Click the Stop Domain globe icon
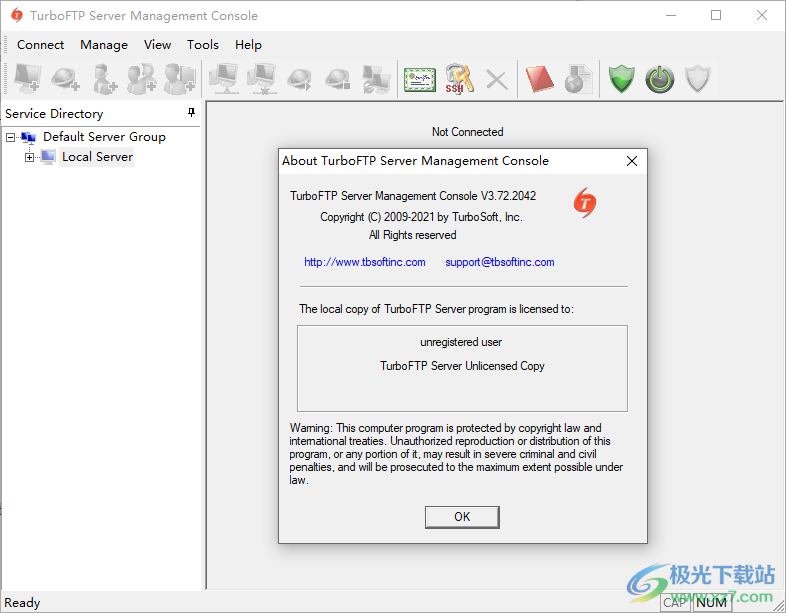This screenshot has height=613, width=786. (x=338, y=79)
